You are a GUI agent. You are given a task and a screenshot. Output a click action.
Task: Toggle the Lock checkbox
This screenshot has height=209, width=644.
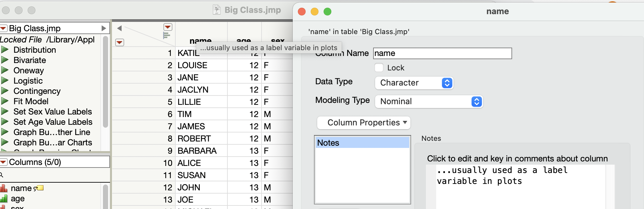click(379, 68)
